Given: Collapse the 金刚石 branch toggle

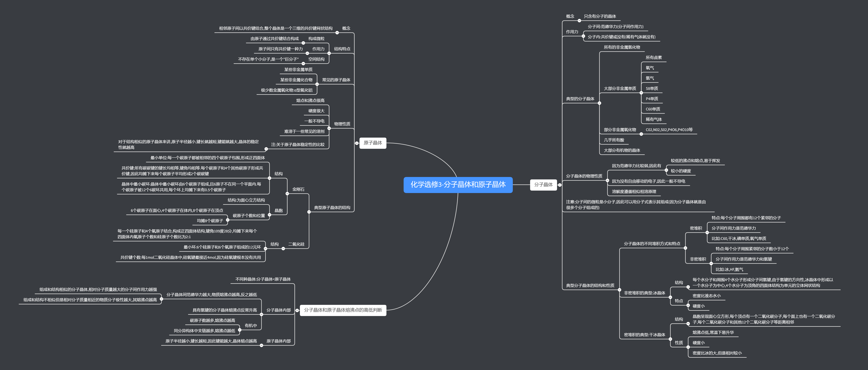Looking at the screenshot, I should [287, 194].
